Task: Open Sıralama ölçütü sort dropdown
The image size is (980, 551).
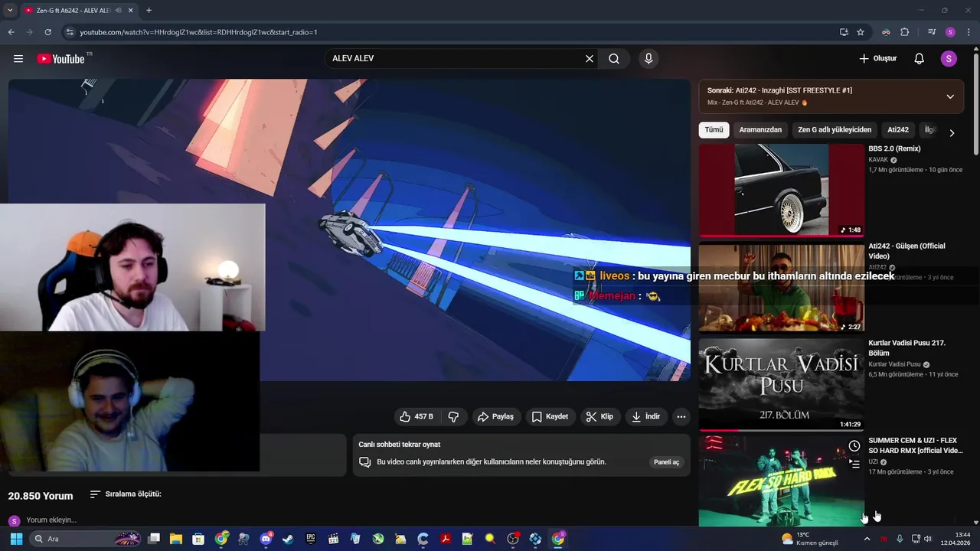Action: [x=126, y=494]
